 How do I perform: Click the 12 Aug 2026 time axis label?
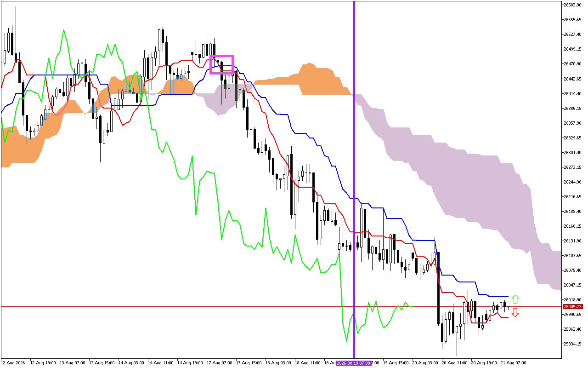coord(13,363)
